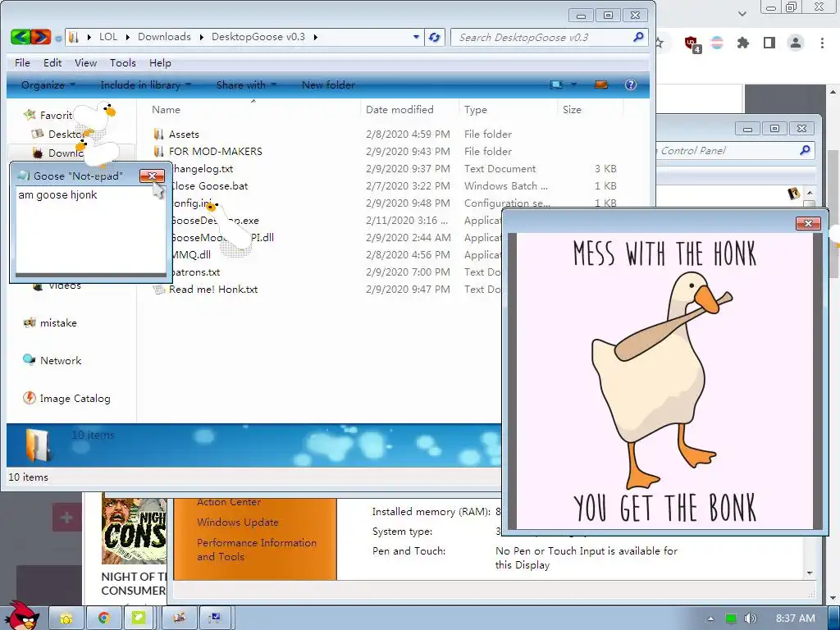Open Performance Information and Tools link
Screen dimensions: 840x630
[256, 550]
